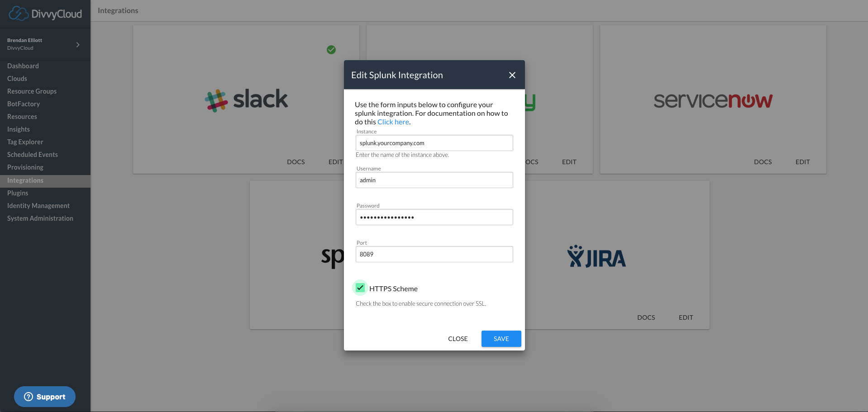The height and width of the screenshot is (412, 868).
Task: Uncheck the HTTPS Scheme checkbox
Action: 360,288
